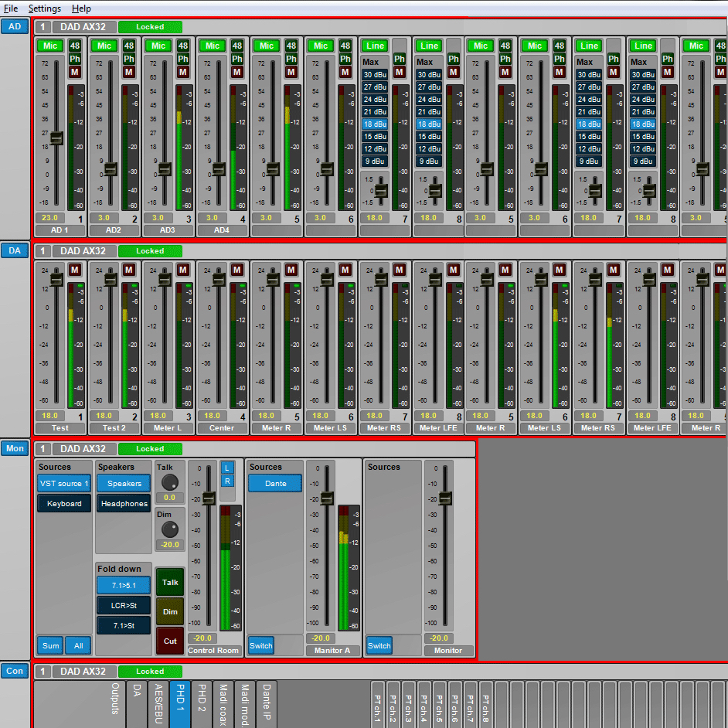The height and width of the screenshot is (728, 728).
Task: Select the L channel indicator in Control Room
Action: pos(227,468)
